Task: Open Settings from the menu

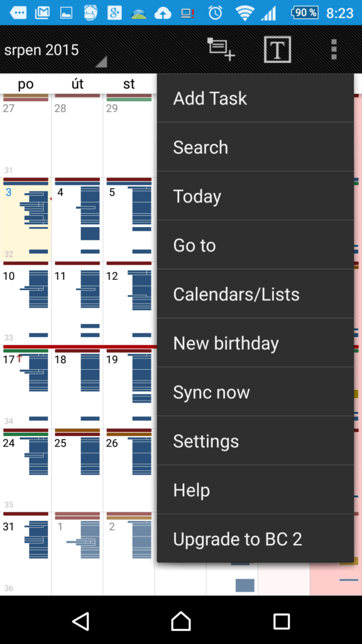Action: tap(255, 441)
